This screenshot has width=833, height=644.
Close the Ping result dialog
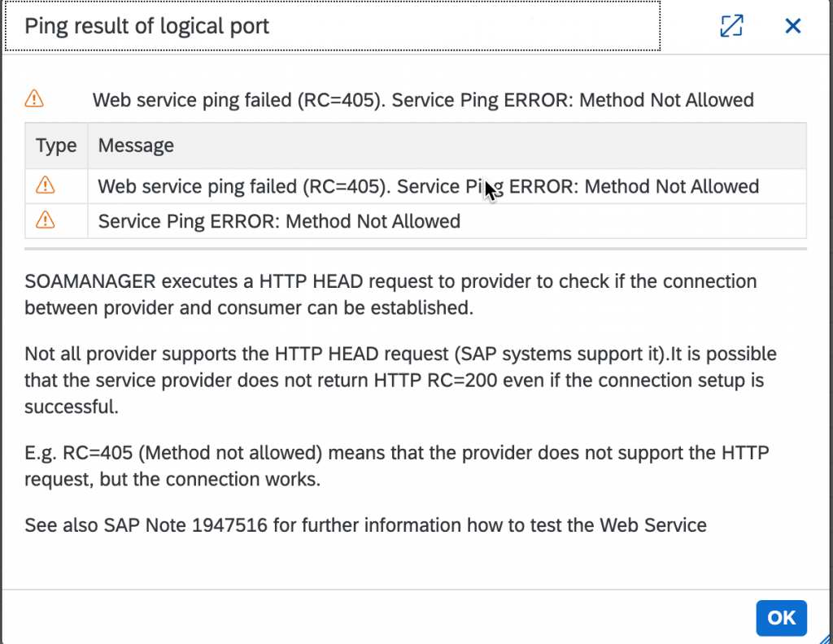792,25
